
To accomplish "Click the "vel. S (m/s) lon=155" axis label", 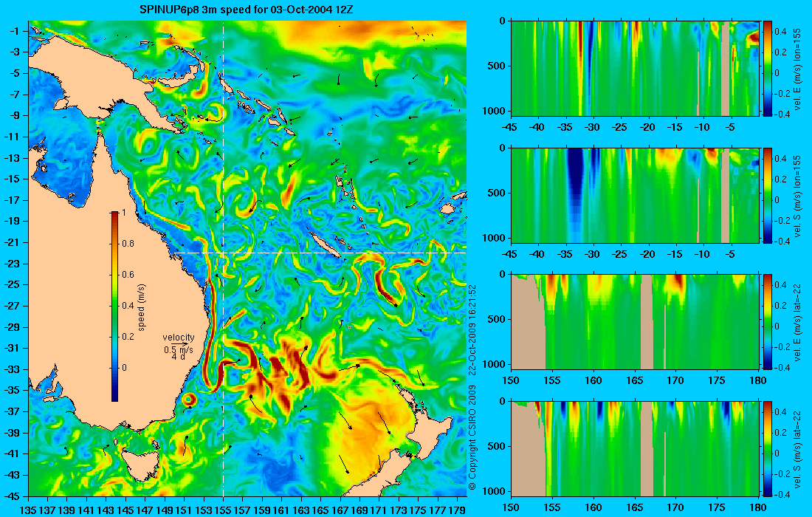I will 798,196.
